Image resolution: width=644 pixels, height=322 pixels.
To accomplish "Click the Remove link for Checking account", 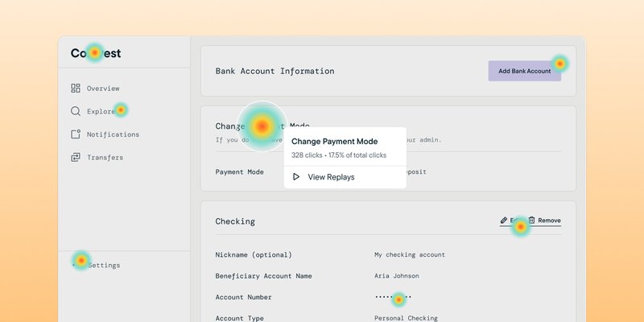I will coord(549,220).
